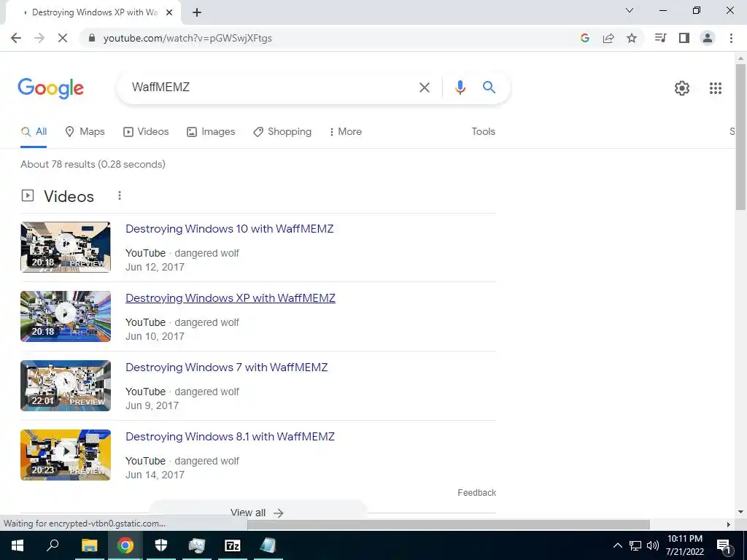Clear the WaffMEMZ search query
This screenshot has height=560, width=747.
click(424, 87)
